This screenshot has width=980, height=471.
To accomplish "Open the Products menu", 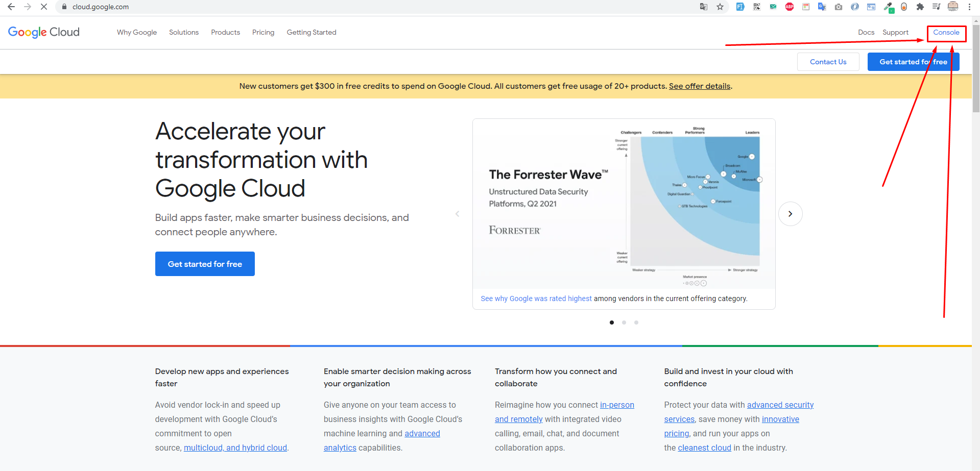I will (225, 32).
